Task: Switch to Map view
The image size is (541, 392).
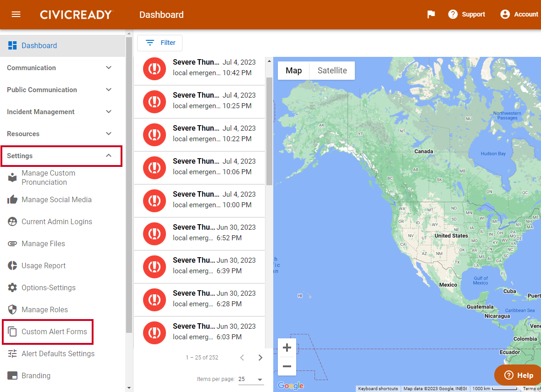Action: [x=293, y=71]
